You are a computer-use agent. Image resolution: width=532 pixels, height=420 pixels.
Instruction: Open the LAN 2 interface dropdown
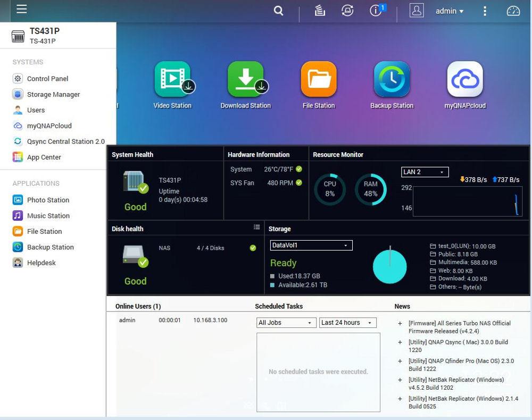425,172
